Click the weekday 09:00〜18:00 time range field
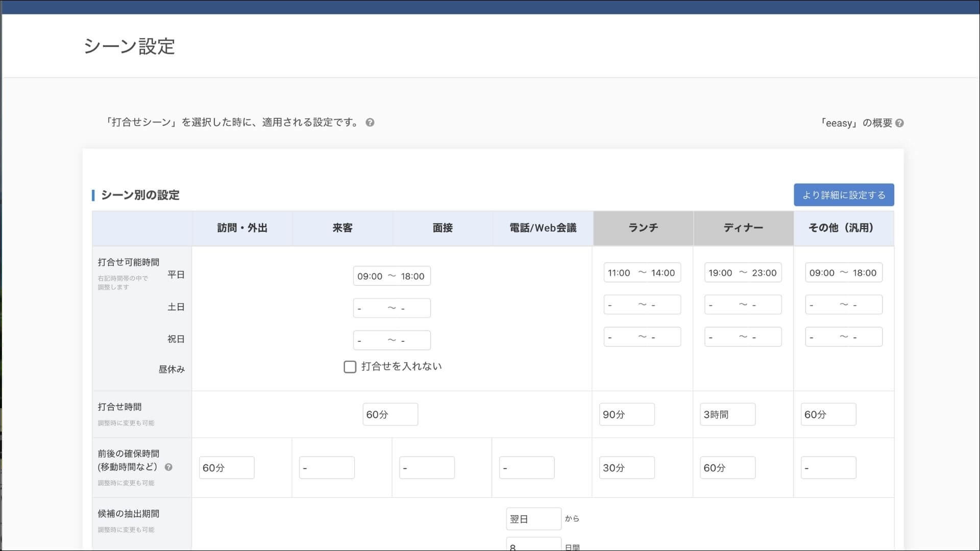The width and height of the screenshot is (980, 551). click(391, 276)
